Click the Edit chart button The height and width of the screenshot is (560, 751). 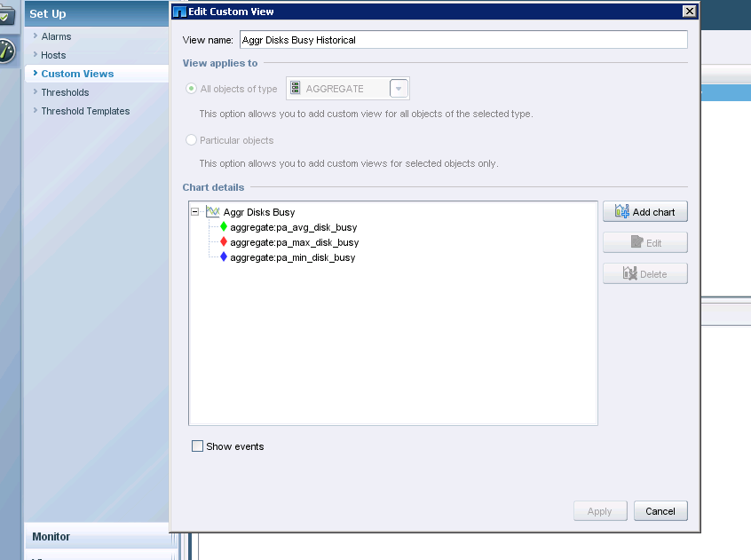pyautogui.click(x=645, y=242)
